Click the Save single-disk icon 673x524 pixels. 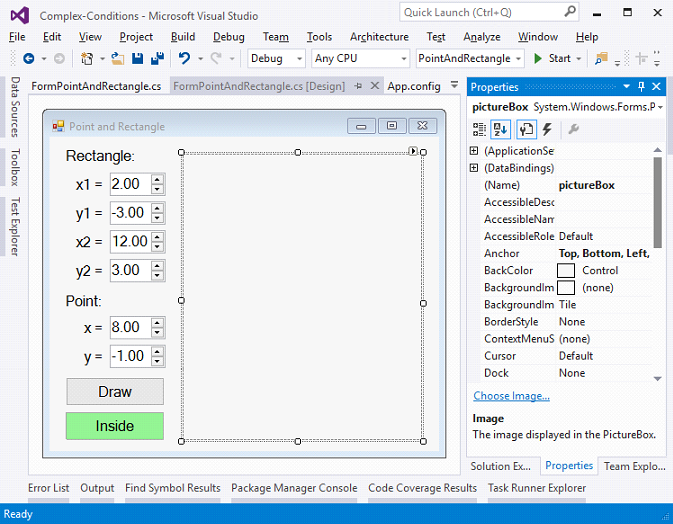point(137,58)
